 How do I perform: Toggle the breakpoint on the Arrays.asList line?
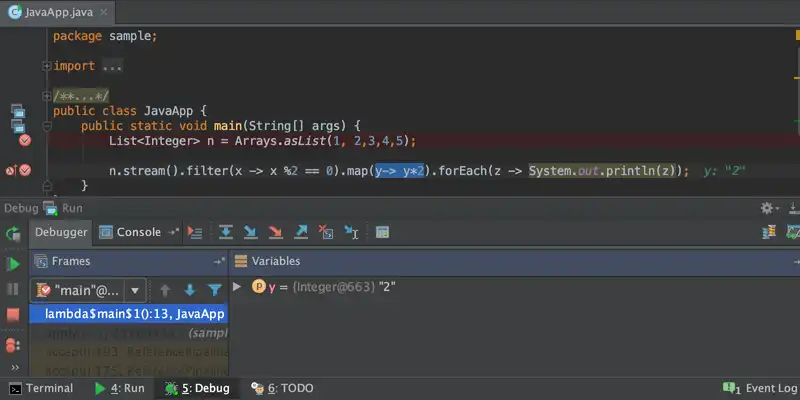click(25, 141)
